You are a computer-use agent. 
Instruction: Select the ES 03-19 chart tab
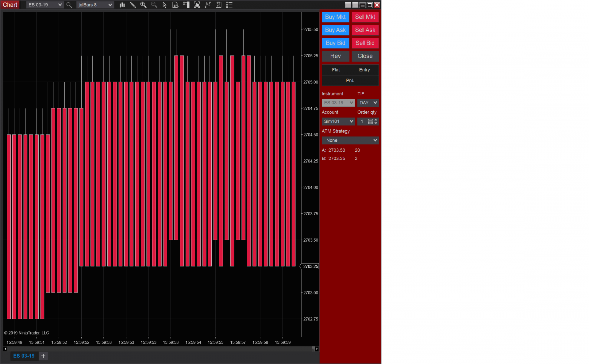click(x=25, y=356)
